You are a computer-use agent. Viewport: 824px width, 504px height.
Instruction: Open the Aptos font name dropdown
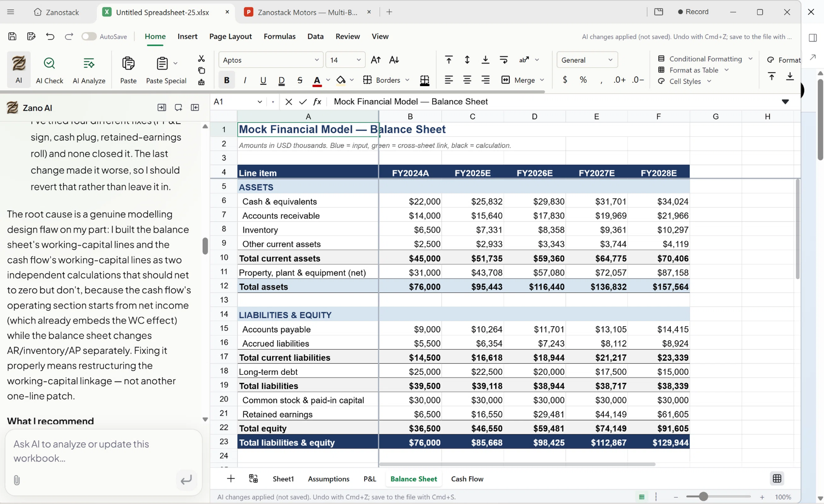pyautogui.click(x=271, y=60)
